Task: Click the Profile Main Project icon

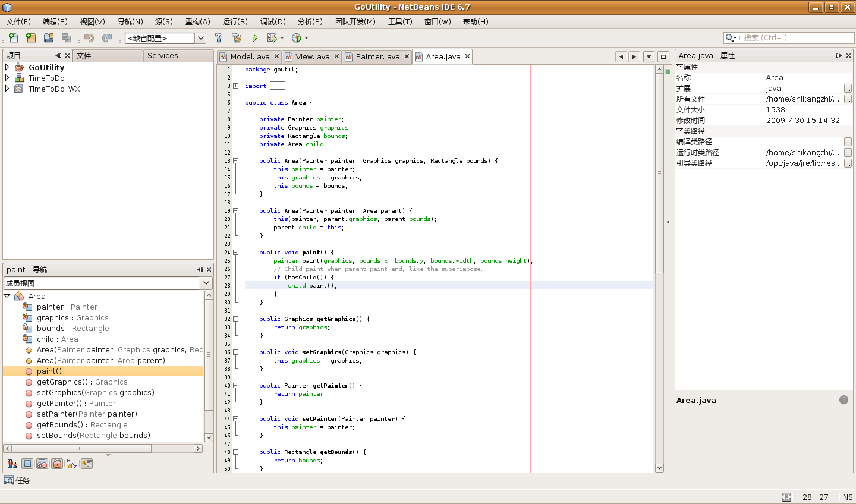Action: pyautogui.click(x=297, y=38)
